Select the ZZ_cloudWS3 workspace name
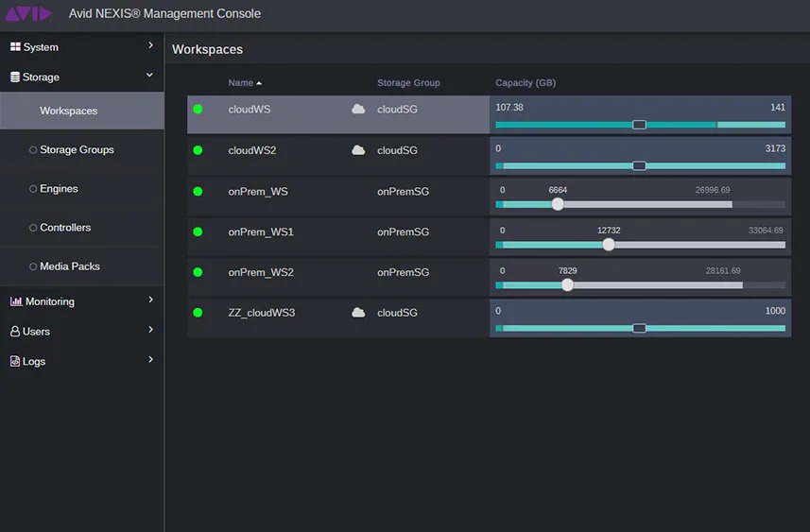 [262, 313]
